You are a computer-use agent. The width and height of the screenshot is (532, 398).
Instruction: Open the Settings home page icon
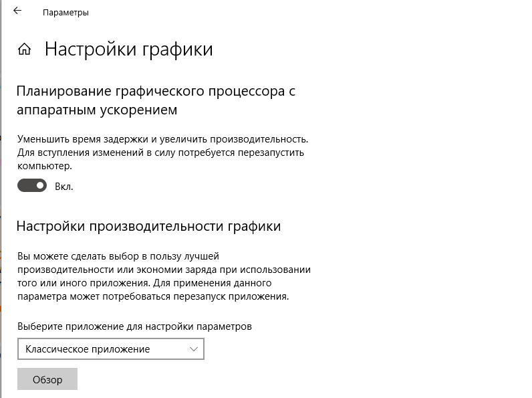(x=24, y=49)
